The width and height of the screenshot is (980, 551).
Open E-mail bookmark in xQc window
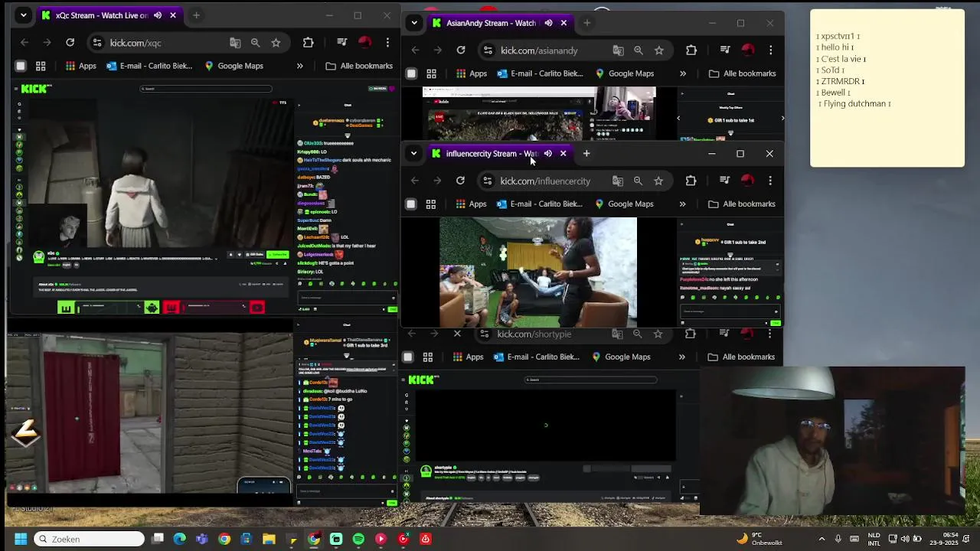[149, 66]
